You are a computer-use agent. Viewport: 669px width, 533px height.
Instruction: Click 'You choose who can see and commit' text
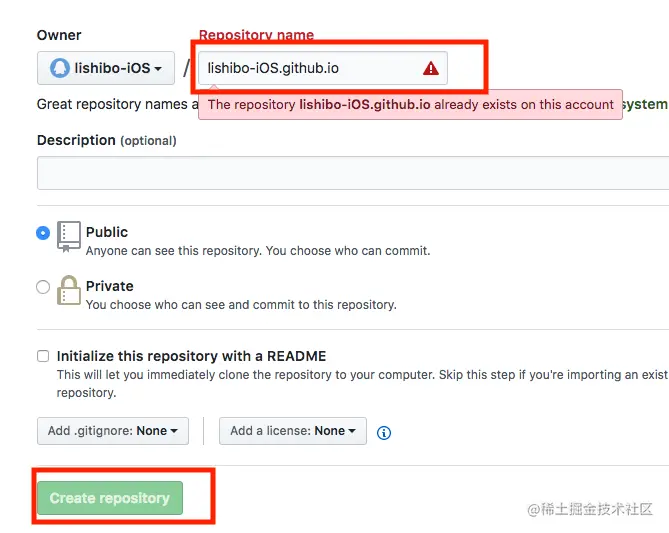(x=241, y=305)
